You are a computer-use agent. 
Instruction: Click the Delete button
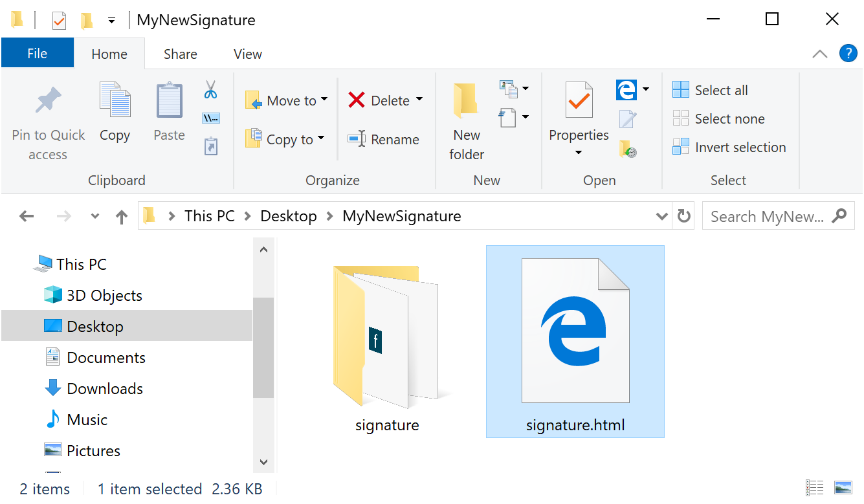pyautogui.click(x=379, y=100)
